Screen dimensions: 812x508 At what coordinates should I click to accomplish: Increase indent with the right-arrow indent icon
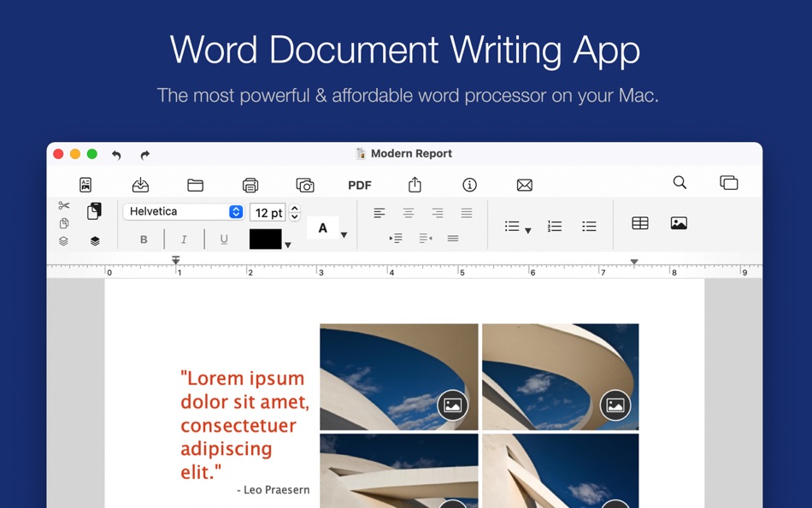(x=396, y=239)
